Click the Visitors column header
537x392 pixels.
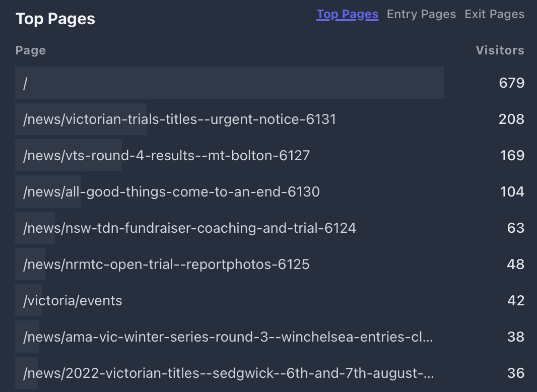coord(500,50)
